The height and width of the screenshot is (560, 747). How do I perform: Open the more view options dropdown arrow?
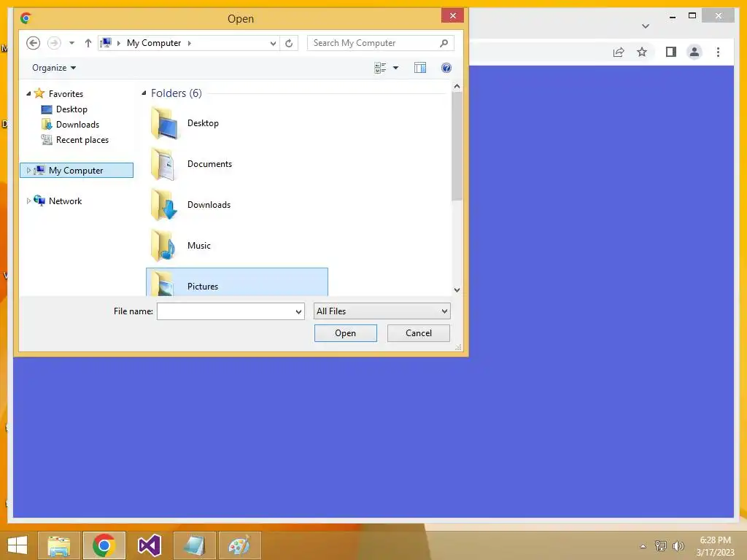(395, 68)
